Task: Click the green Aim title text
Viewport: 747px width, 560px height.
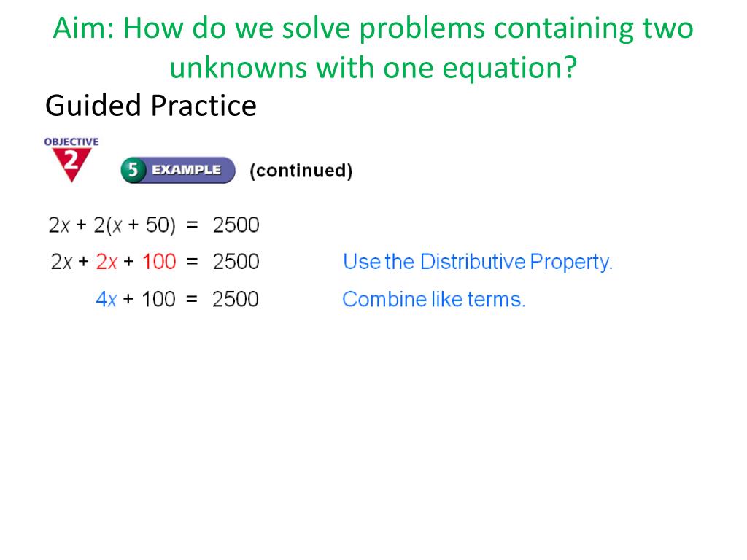Action: [373, 47]
